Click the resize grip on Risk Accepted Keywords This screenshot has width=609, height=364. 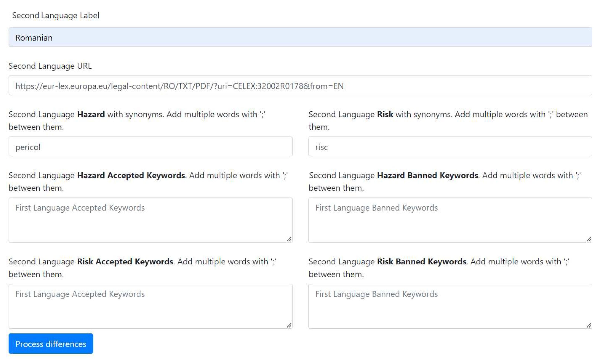coord(290,326)
